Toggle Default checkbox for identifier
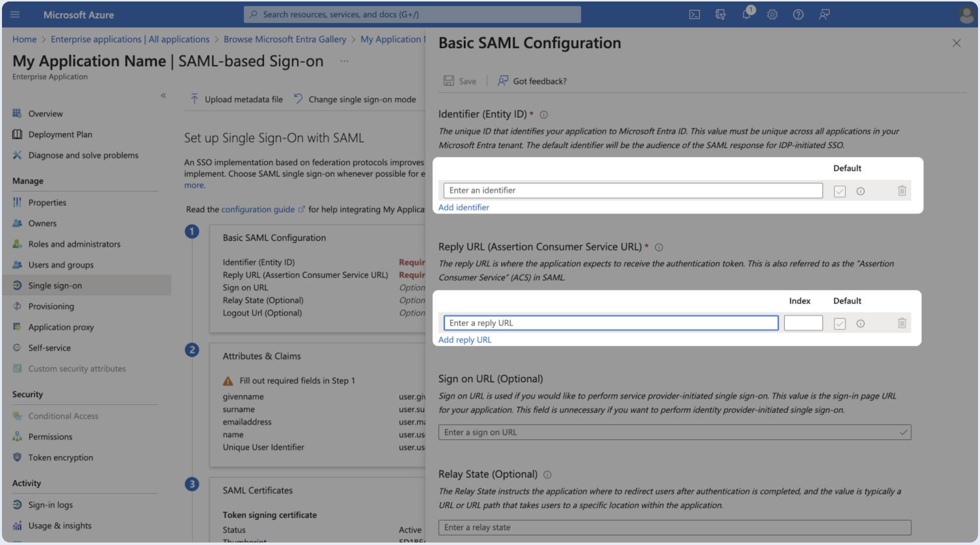The image size is (980, 545). coord(839,191)
